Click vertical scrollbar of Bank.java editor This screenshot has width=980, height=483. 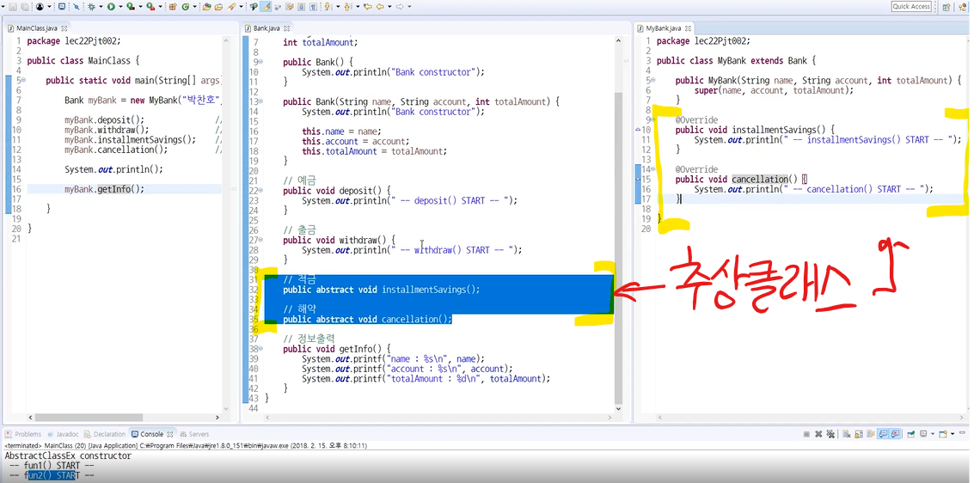(x=619, y=247)
